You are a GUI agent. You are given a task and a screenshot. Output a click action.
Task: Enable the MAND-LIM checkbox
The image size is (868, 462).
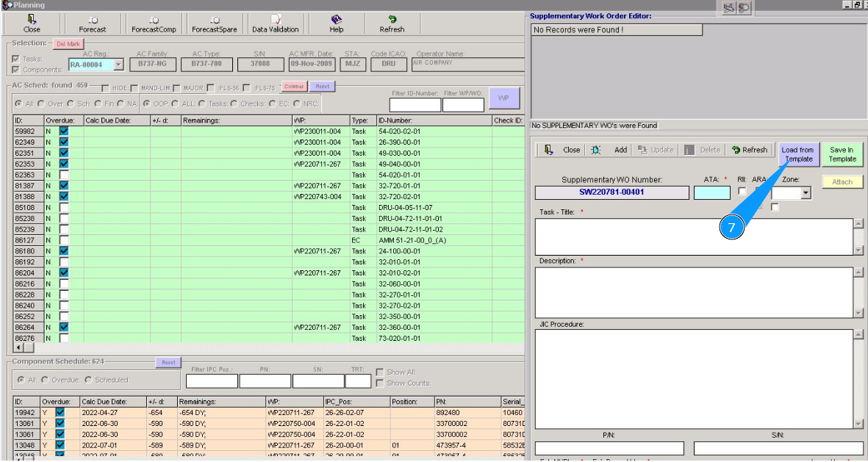click(x=134, y=89)
